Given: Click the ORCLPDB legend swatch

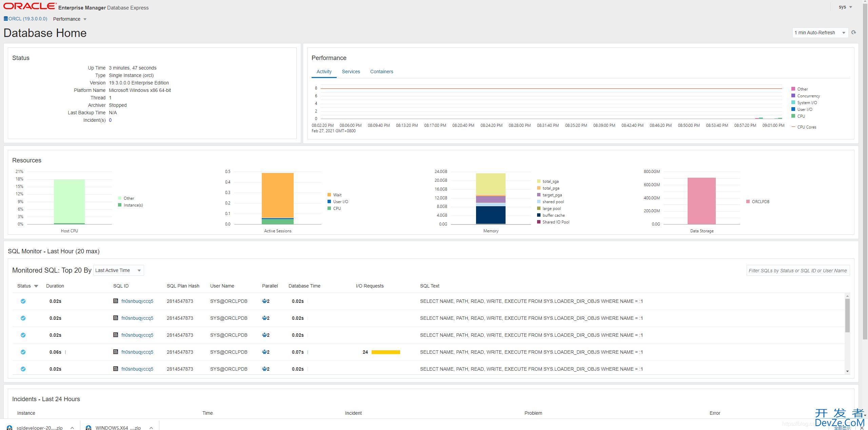Looking at the screenshot, I should pyautogui.click(x=748, y=201).
